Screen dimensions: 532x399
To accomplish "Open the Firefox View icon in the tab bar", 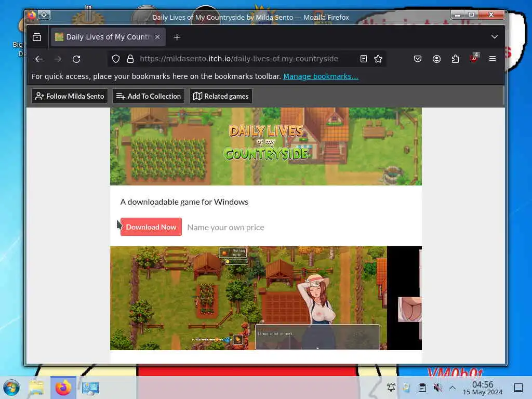I will (37, 37).
